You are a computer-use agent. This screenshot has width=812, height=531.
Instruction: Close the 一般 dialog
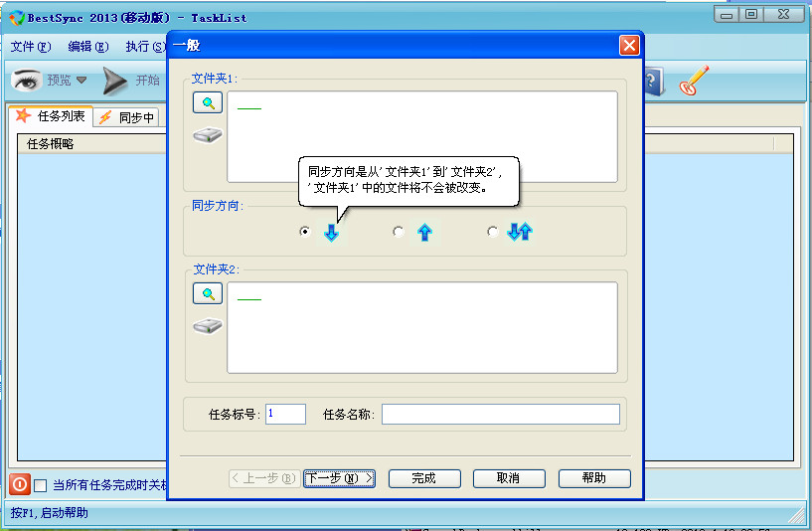pyautogui.click(x=629, y=46)
